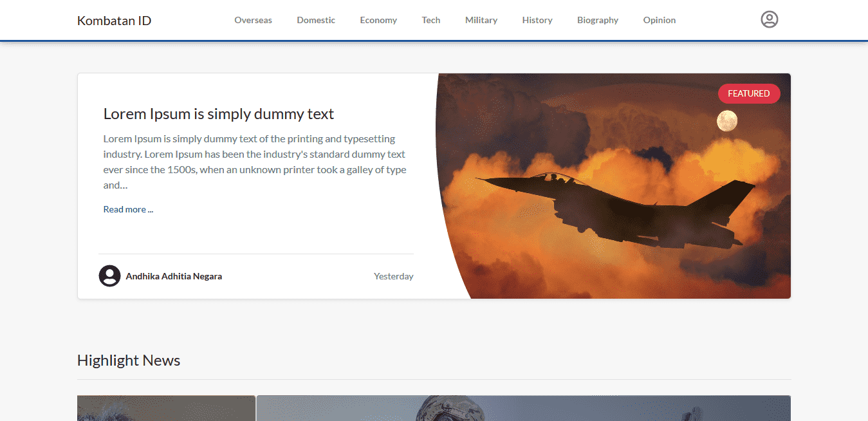
Task: Open the first Highlight News thumbnail
Action: [x=166, y=408]
